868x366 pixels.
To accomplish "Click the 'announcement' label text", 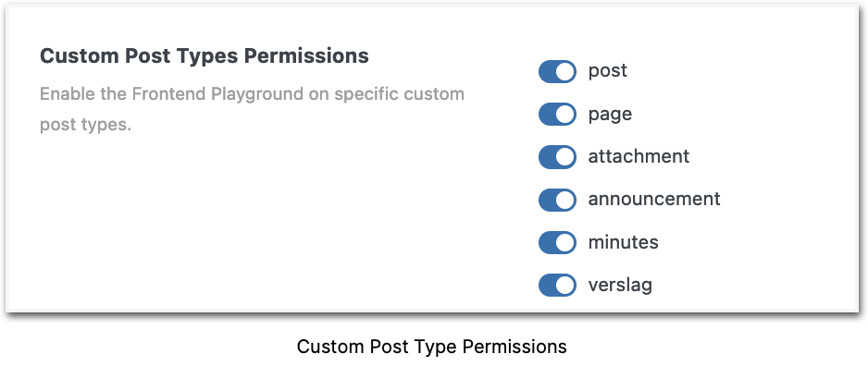I will coord(653,199).
